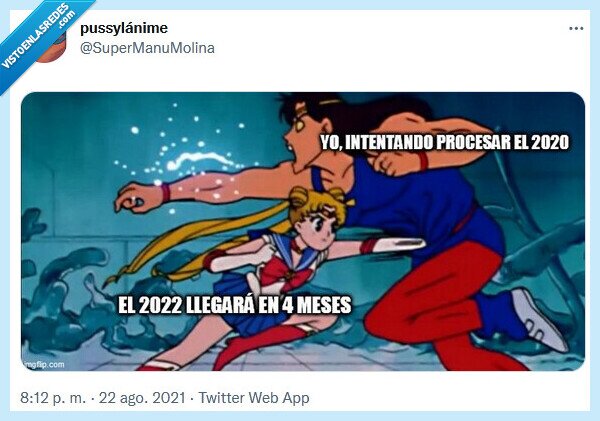
Task: Click the 8:12 p. m. timestamp
Action: (53, 398)
